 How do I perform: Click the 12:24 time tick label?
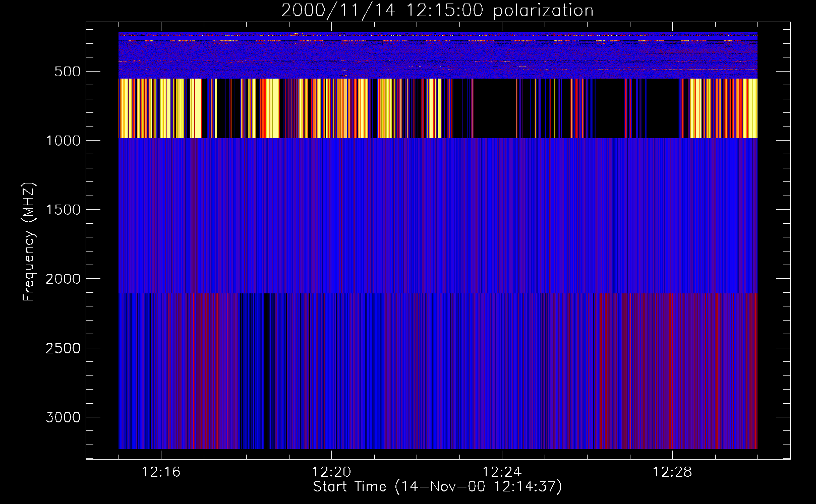[502, 472]
